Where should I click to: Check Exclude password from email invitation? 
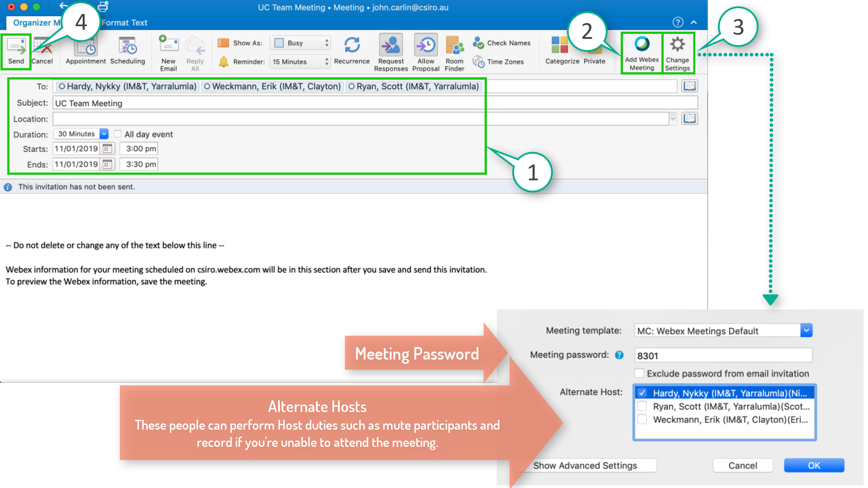coord(639,373)
